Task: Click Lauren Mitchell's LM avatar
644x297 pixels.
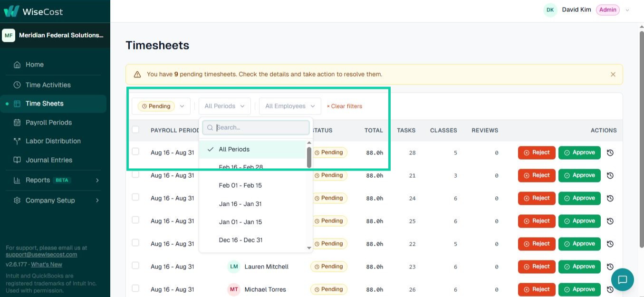Action: click(x=234, y=267)
